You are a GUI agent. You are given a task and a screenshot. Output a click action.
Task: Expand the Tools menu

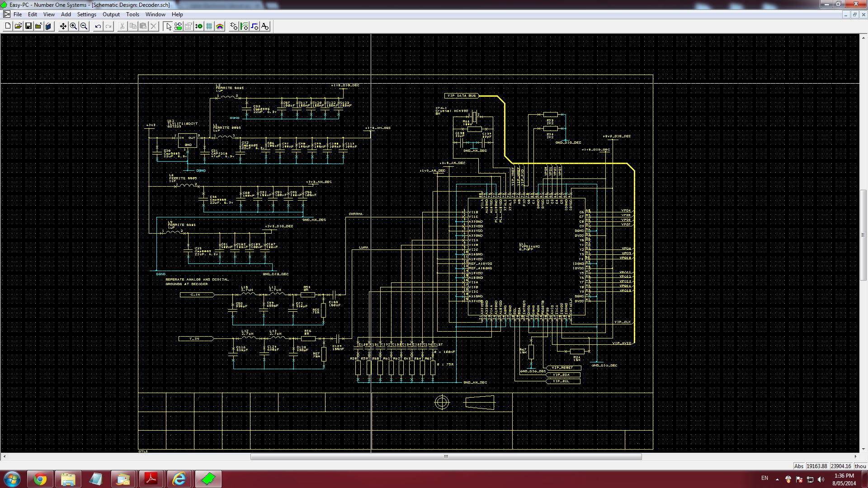pos(132,14)
